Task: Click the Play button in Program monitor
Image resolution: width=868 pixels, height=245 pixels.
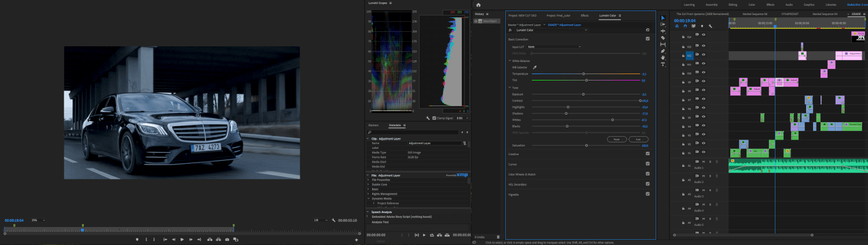Action: (182, 239)
